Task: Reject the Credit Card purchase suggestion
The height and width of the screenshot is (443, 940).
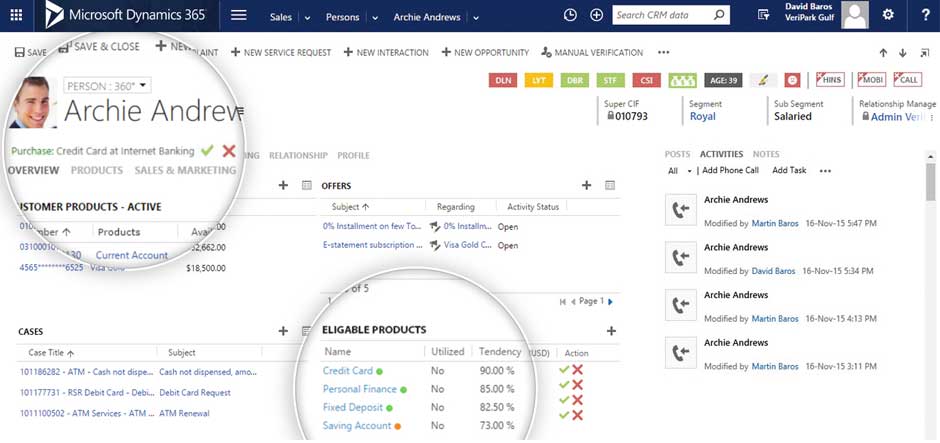Action: (x=229, y=150)
